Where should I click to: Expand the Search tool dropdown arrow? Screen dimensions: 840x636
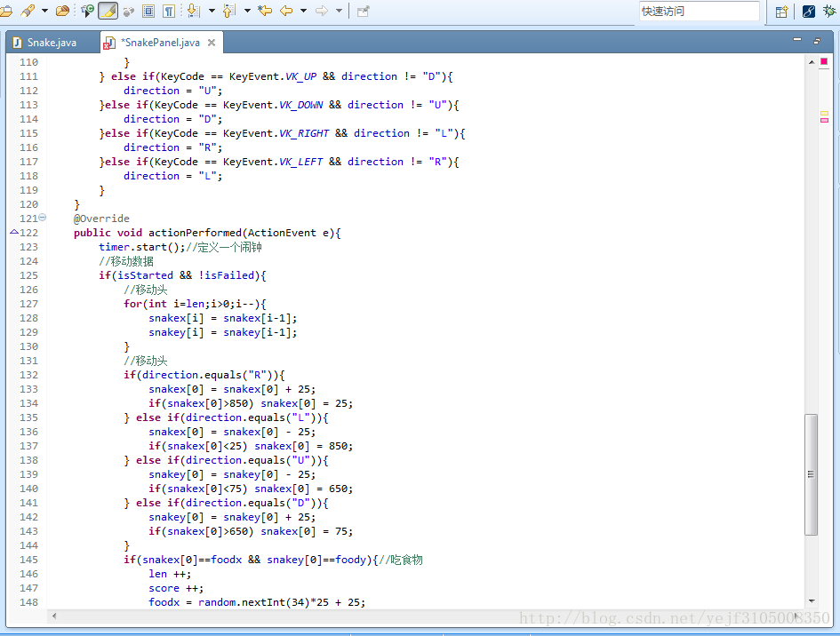tap(44, 11)
